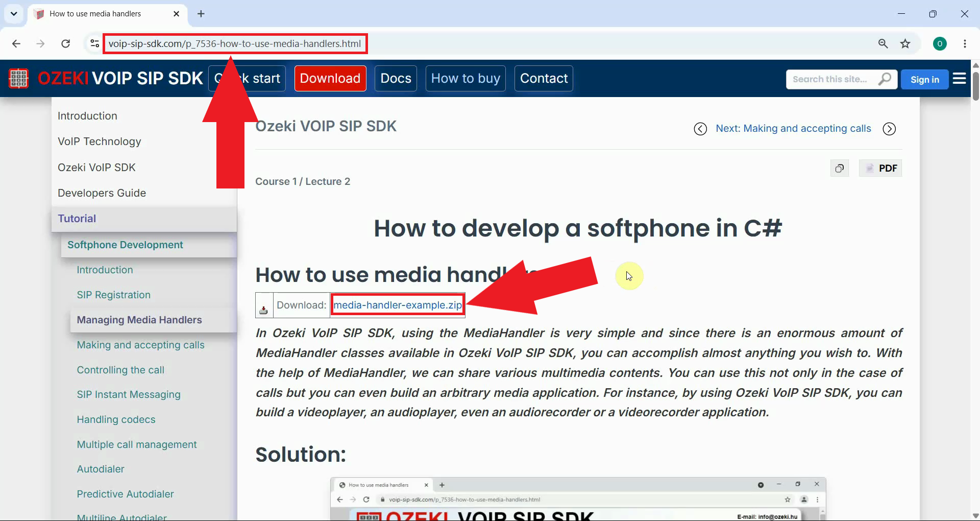The width and height of the screenshot is (980, 521).
Task: Click the search magnifier icon in the site search
Action: 885,79
